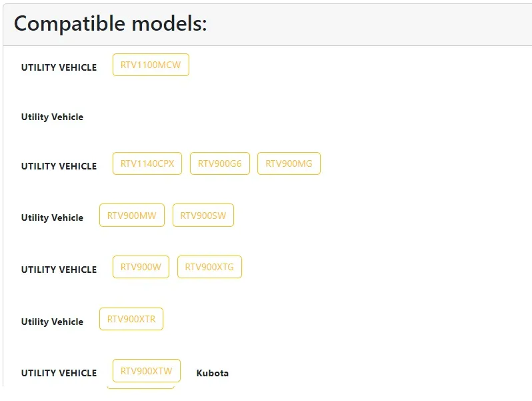Click the Kubota brand label
This screenshot has height=401, width=532.
click(x=213, y=373)
